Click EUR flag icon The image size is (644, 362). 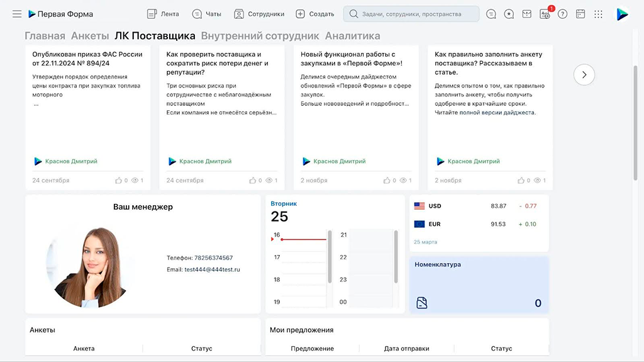tap(419, 224)
